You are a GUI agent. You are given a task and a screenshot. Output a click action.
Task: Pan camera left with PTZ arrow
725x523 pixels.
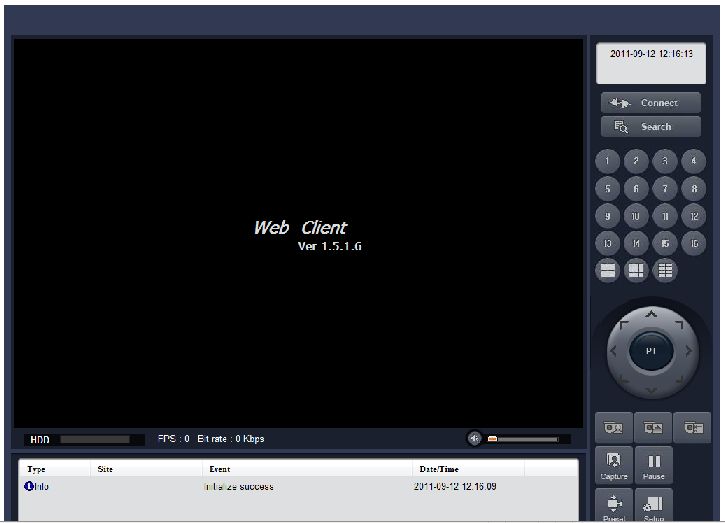614,351
